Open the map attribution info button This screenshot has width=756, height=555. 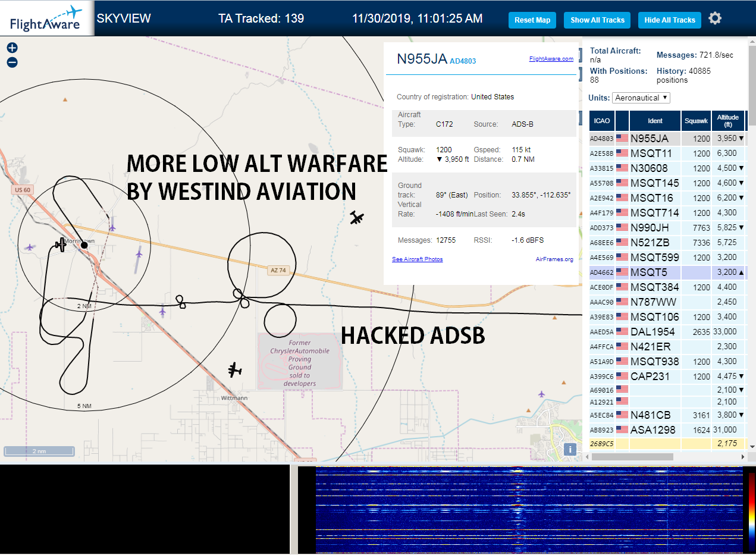[x=570, y=450]
